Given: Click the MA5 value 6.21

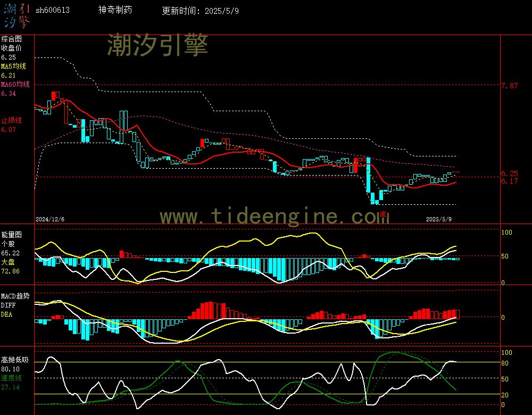Looking at the screenshot, I should coord(9,76).
